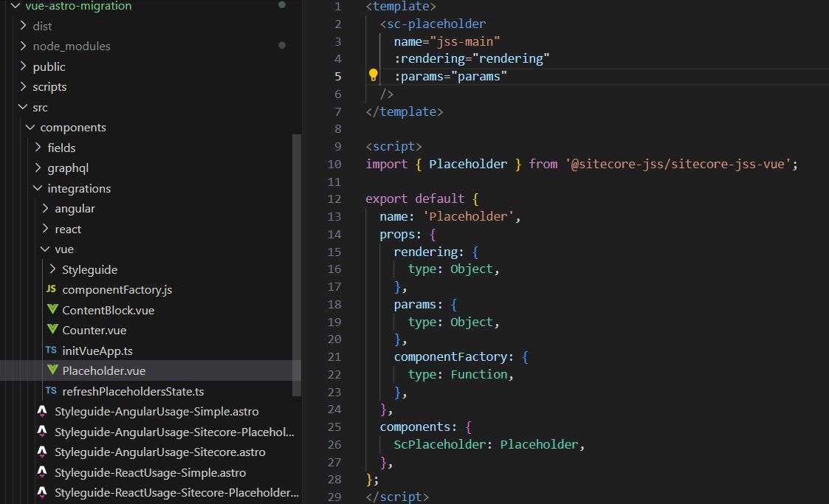Image resolution: width=829 pixels, height=504 pixels.
Task: Click line number 12 in the gutter
Action: 333,199
